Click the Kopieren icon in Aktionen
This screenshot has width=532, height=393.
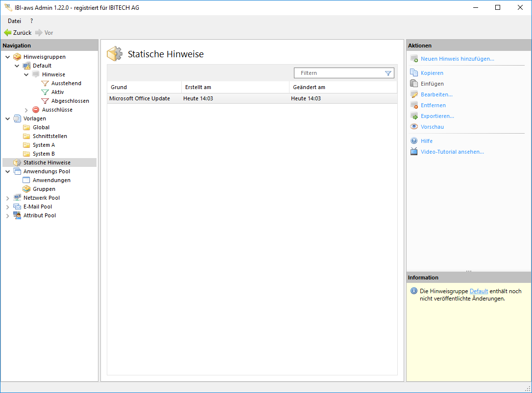point(414,73)
